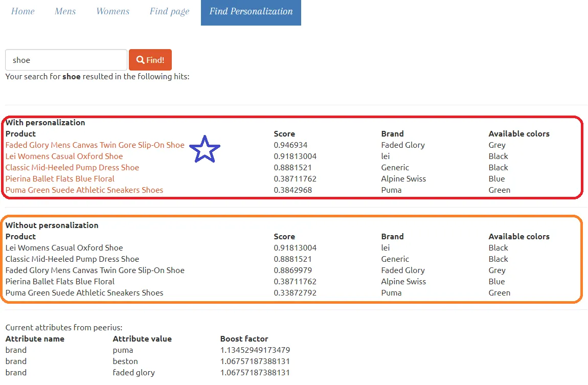Go to the Mens tab
Image resolution: width=588 pixels, height=385 pixels.
click(x=65, y=12)
